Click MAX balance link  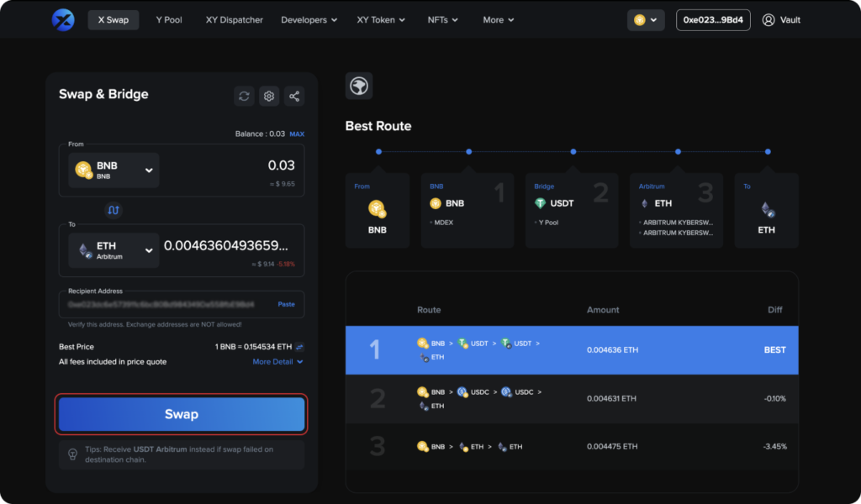[297, 134]
